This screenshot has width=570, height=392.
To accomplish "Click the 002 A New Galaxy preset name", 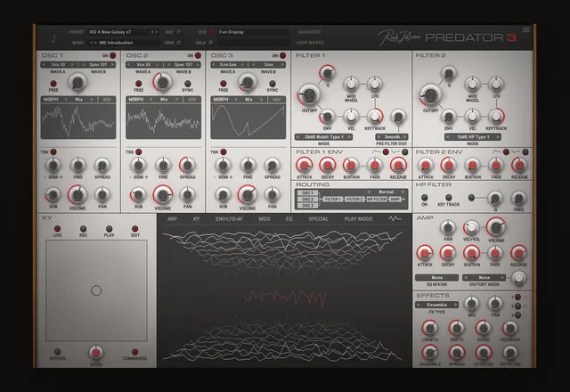I will click(x=110, y=32).
